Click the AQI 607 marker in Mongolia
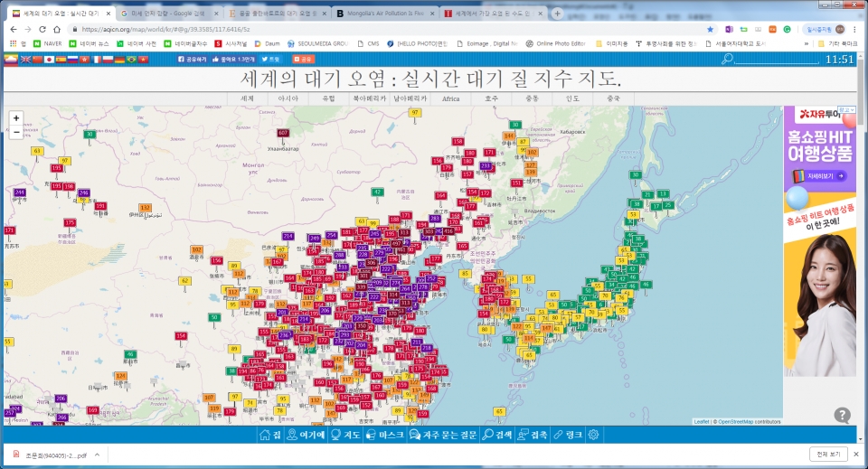Screen dimensions: 868x469 pos(283,133)
